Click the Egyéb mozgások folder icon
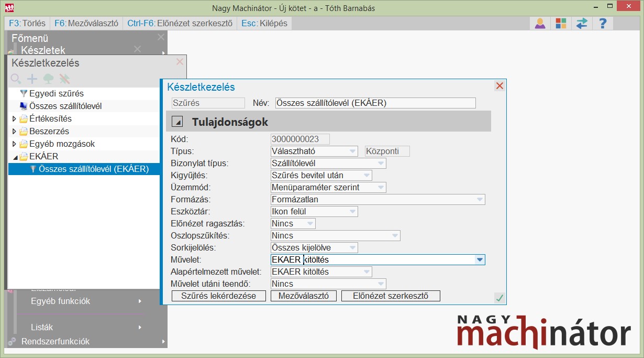Screen dimensions: 644x358 [23, 144]
